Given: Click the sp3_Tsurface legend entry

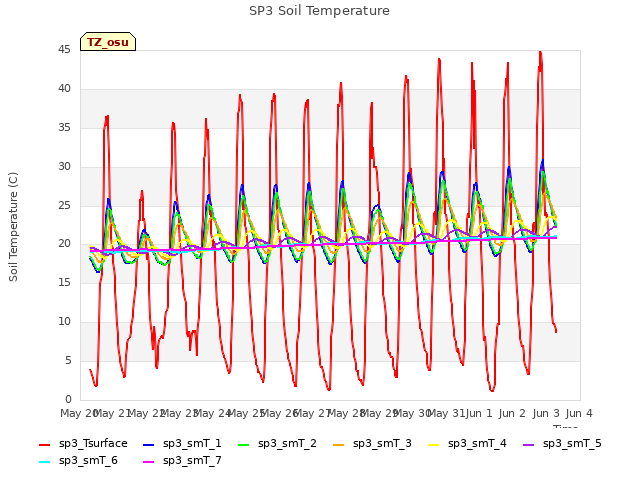Looking at the screenshot, I should coord(83,444).
